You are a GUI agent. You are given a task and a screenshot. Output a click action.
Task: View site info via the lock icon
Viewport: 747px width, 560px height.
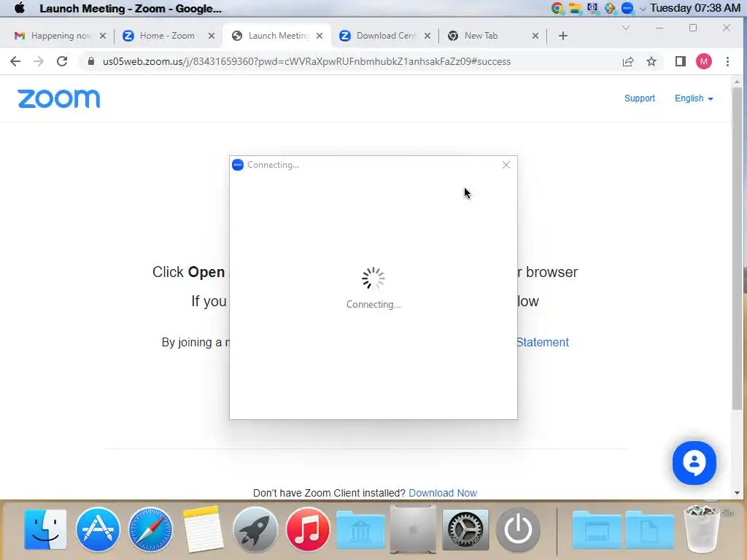click(91, 61)
